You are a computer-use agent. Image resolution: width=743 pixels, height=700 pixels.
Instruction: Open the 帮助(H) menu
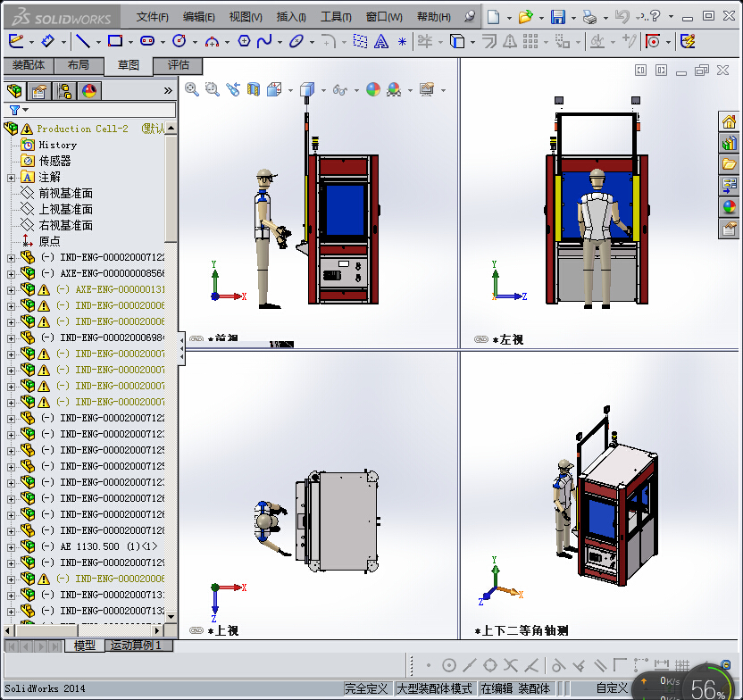point(434,17)
